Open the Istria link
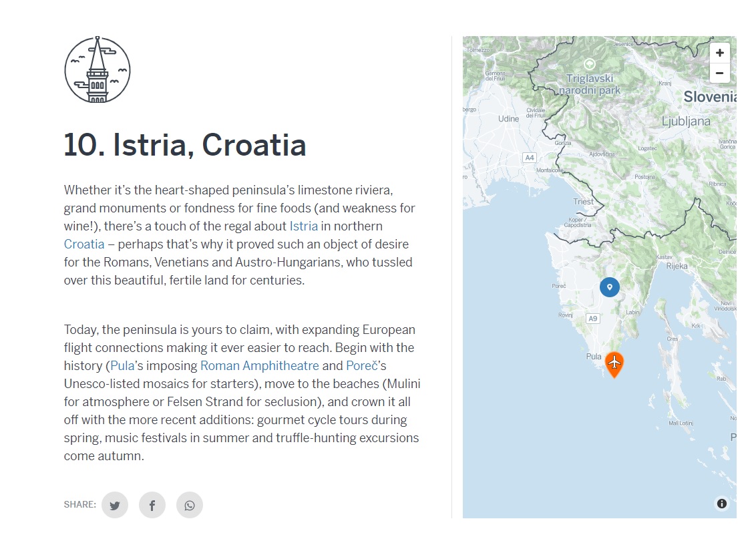756x537 pixels. pyautogui.click(x=304, y=226)
